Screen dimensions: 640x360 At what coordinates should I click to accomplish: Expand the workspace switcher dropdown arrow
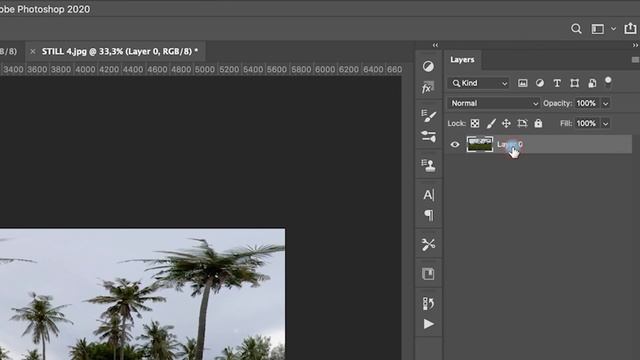[x=613, y=29]
